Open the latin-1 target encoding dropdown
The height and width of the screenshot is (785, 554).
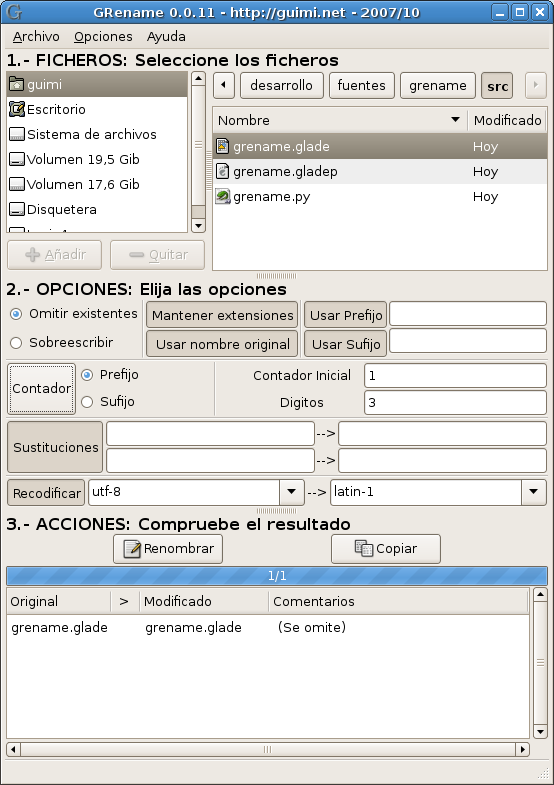pyautogui.click(x=533, y=492)
